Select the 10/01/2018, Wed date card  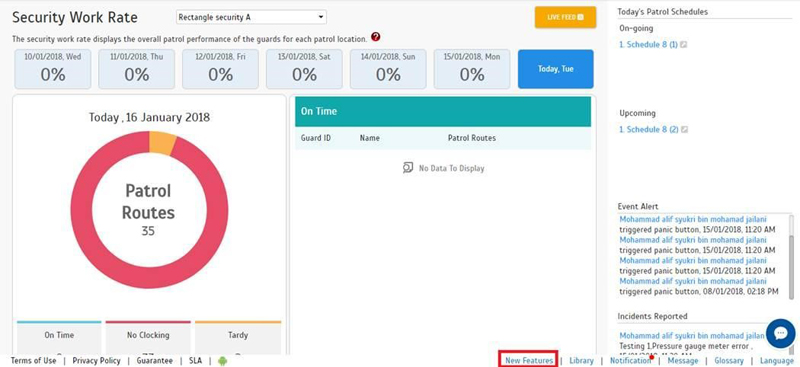click(x=53, y=69)
